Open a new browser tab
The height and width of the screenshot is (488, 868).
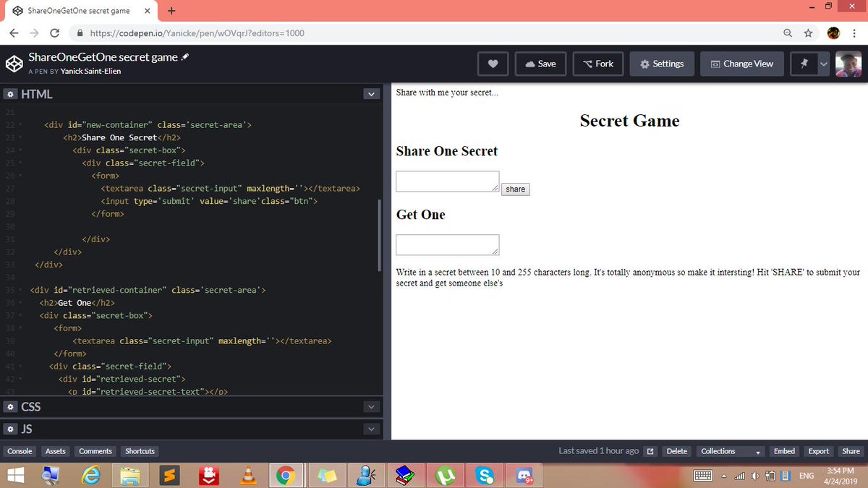[x=171, y=11]
